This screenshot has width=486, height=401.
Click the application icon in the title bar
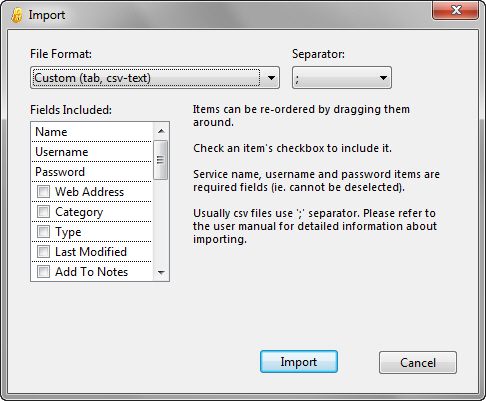(17, 15)
